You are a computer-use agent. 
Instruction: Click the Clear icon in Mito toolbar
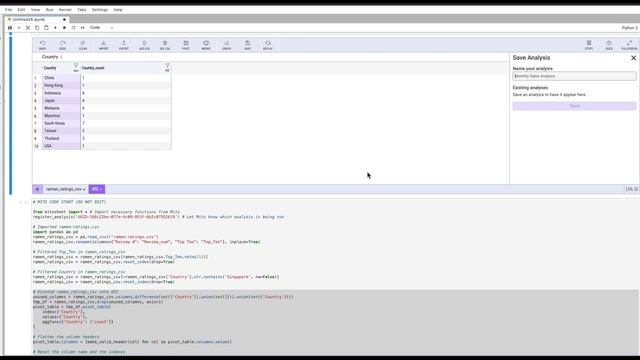(83, 45)
